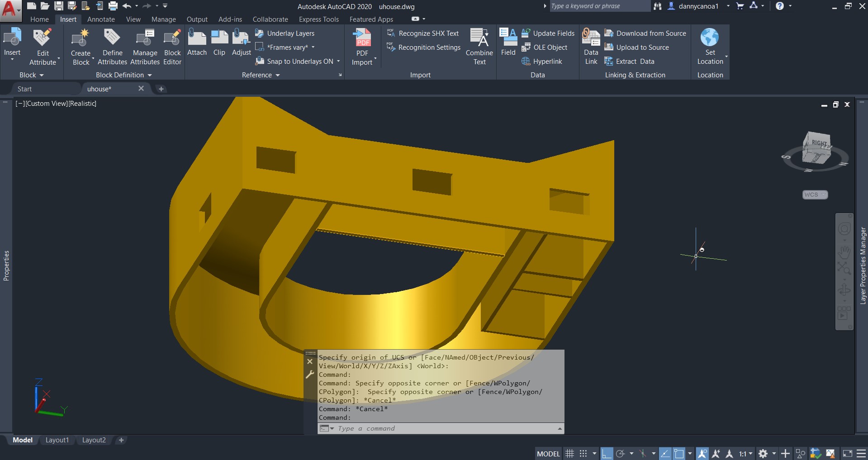Click Download from Source

pyautogui.click(x=645, y=33)
